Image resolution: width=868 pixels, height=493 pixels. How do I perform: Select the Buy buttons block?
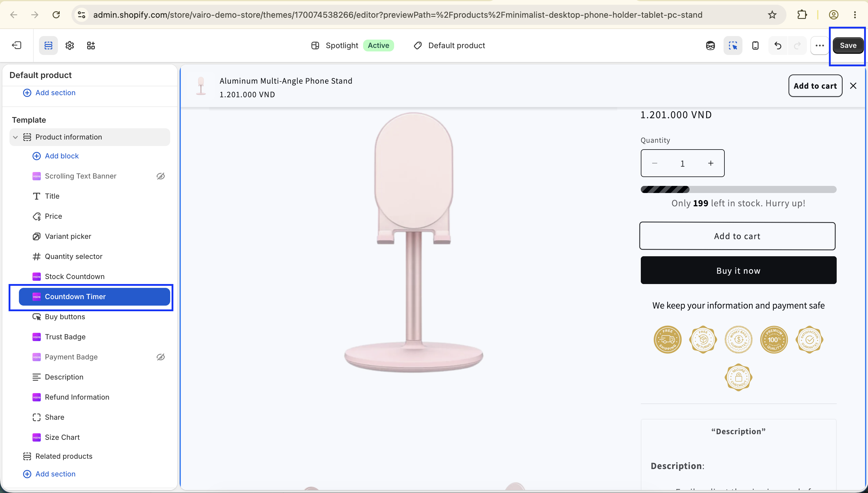(x=95, y=317)
